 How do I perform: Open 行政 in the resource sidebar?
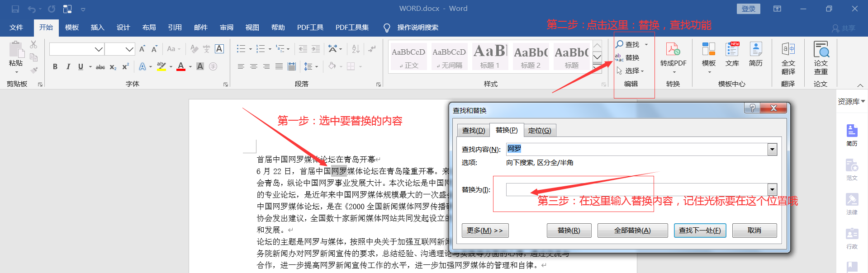[852, 238]
